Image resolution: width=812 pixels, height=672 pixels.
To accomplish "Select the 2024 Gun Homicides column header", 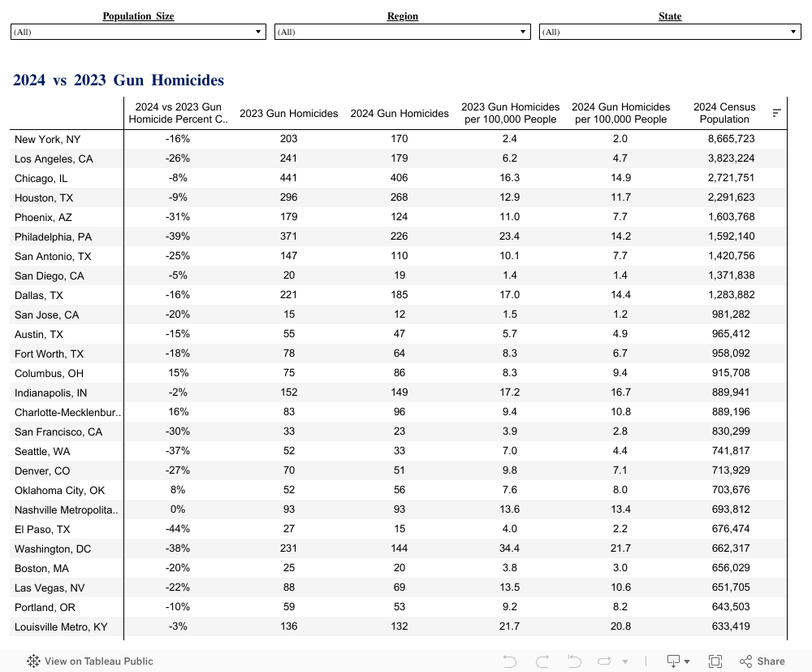I will coord(400,113).
